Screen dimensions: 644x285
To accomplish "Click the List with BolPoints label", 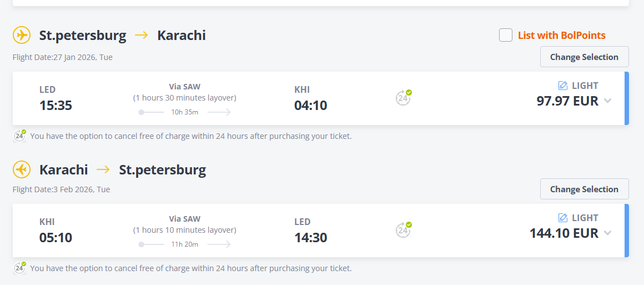I will pos(561,36).
